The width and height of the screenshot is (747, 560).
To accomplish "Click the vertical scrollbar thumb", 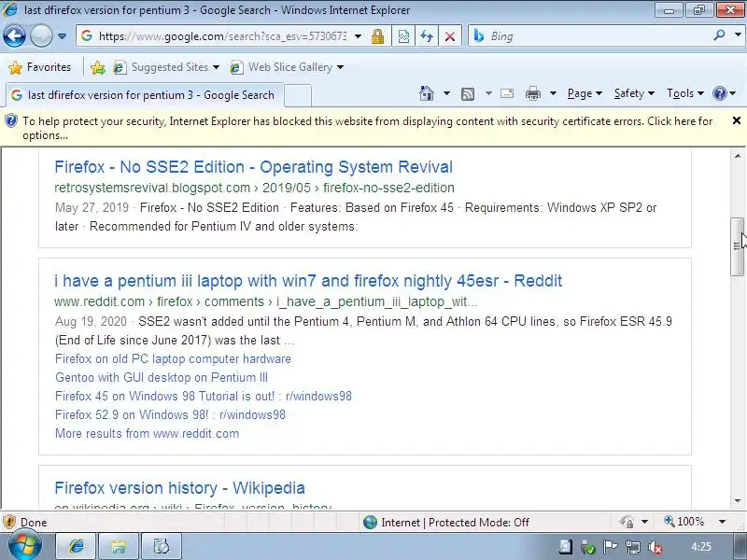I will (738, 246).
